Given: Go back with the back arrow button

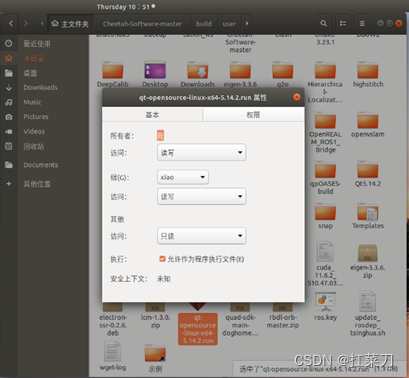Looking at the screenshot, I should click(x=11, y=24).
